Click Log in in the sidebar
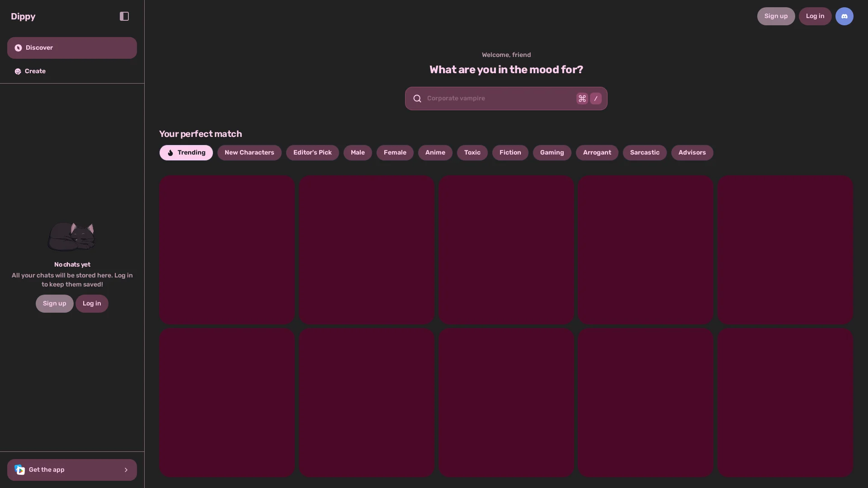 92,304
